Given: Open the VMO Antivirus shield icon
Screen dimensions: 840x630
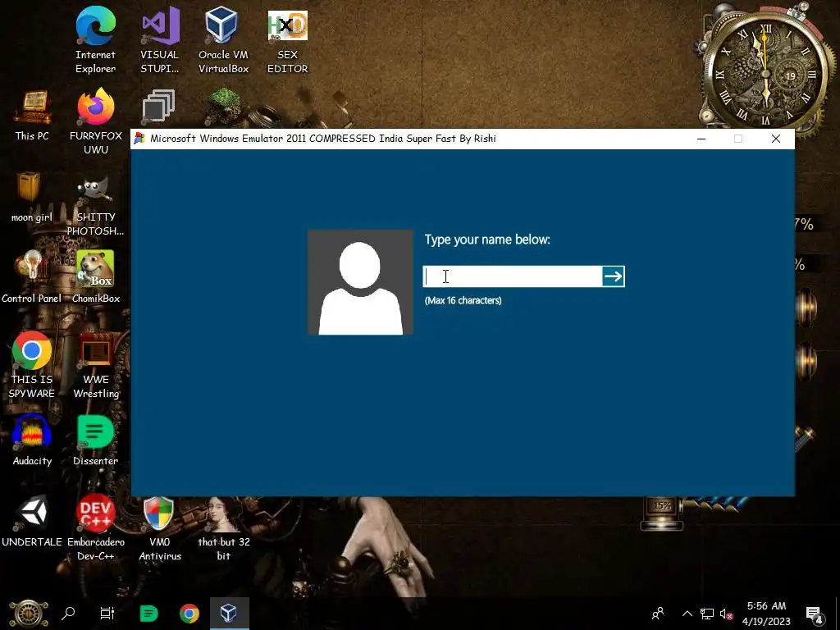Looking at the screenshot, I should pos(160,527).
